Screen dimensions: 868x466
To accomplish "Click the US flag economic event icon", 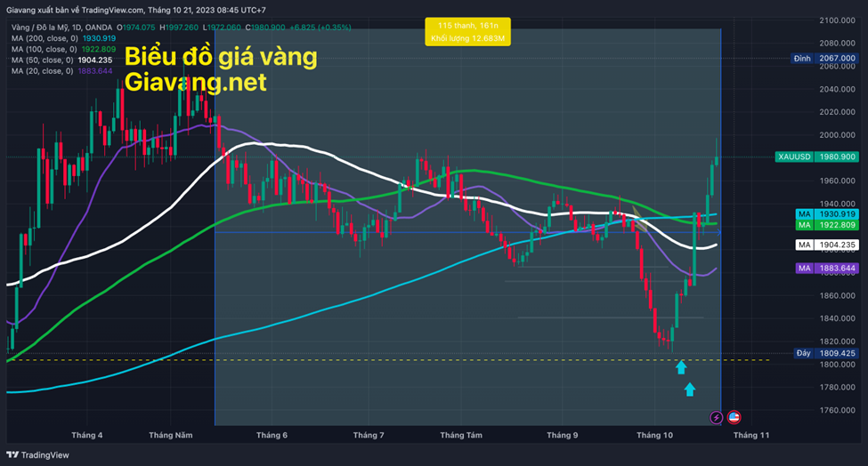I will [734, 416].
